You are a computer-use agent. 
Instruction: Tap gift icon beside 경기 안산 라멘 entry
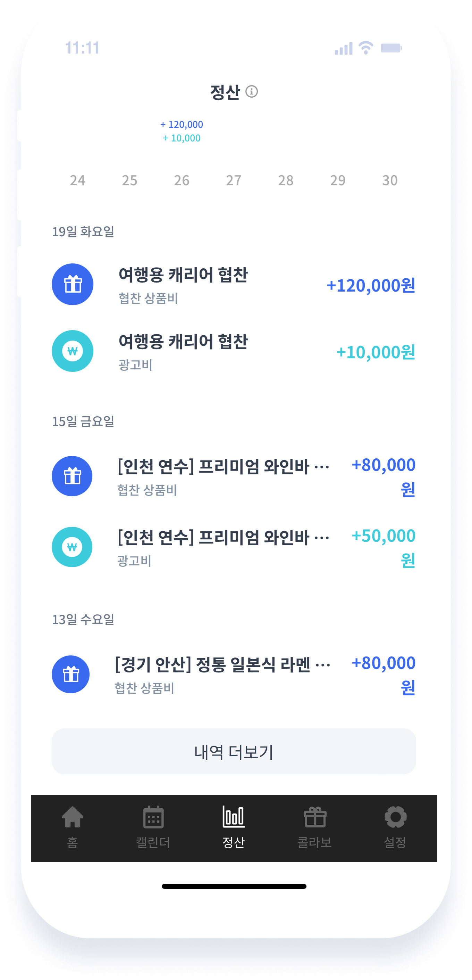pos(71,674)
